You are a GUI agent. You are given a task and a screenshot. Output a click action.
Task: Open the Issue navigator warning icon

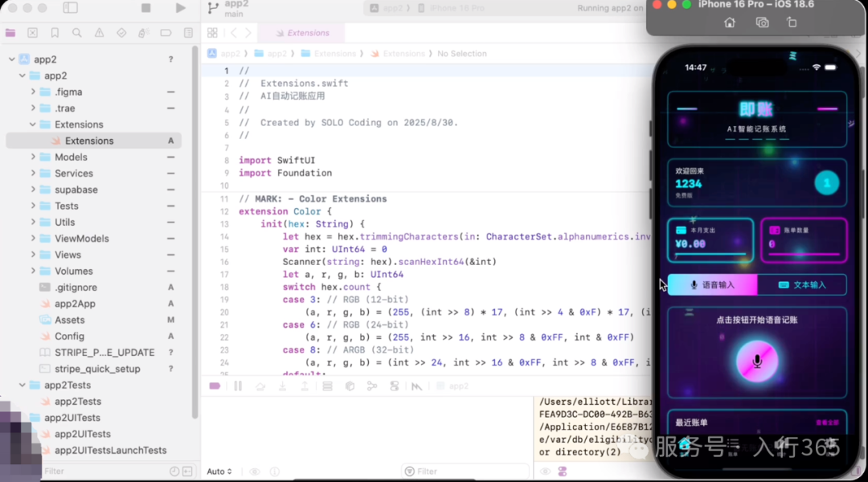coord(99,33)
